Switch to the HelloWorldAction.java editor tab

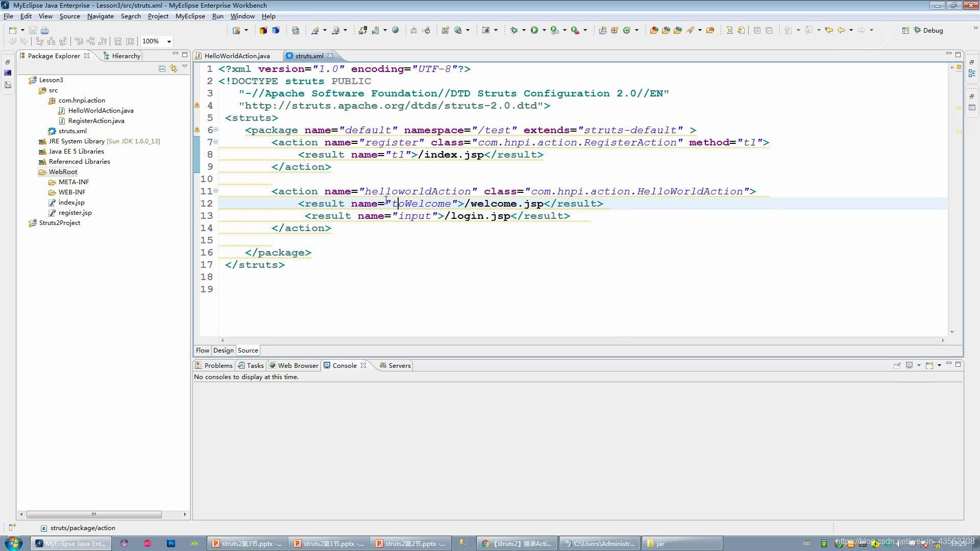pyautogui.click(x=237, y=56)
